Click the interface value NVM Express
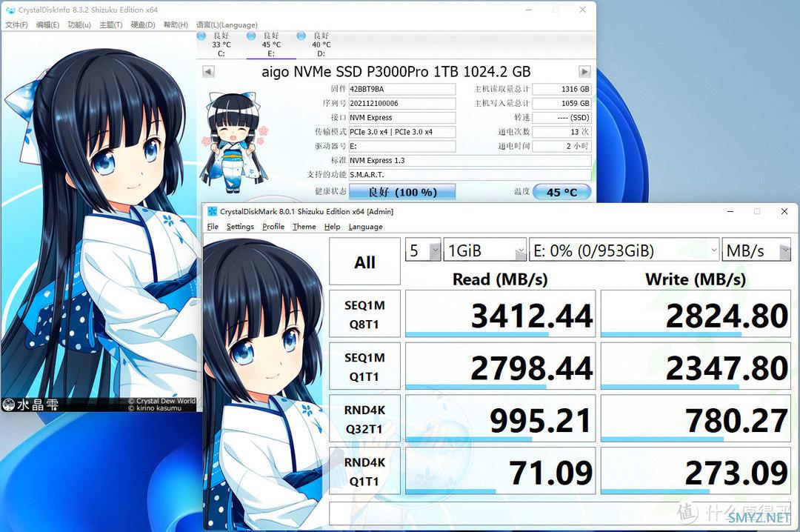This screenshot has width=800, height=532. tap(402, 117)
